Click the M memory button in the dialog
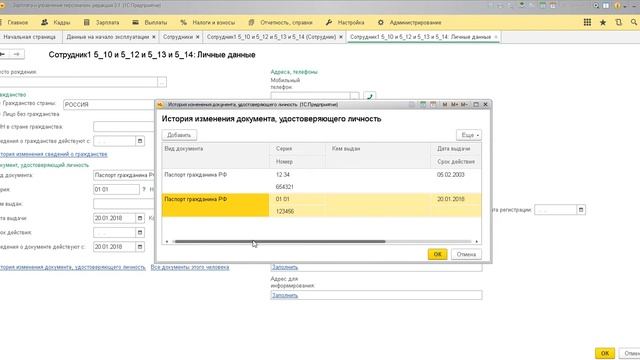The width and height of the screenshot is (640, 360). [445, 104]
